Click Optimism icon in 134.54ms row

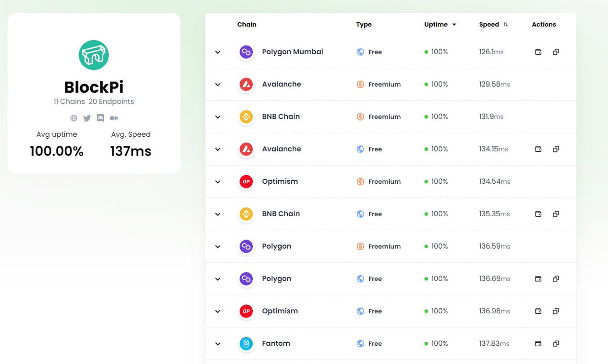pyautogui.click(x=246, y=181)
